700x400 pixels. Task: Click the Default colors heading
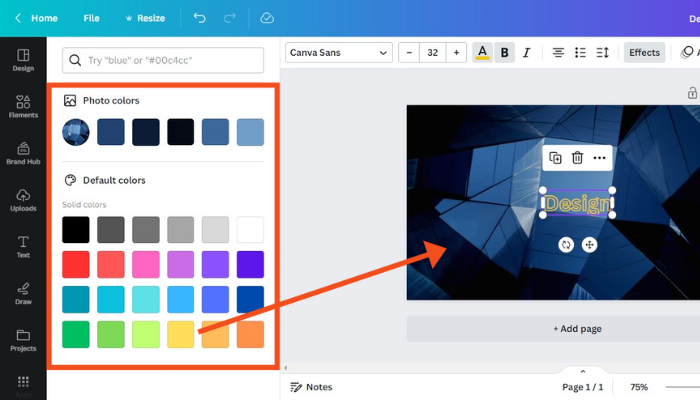click(x=114, y=180)
